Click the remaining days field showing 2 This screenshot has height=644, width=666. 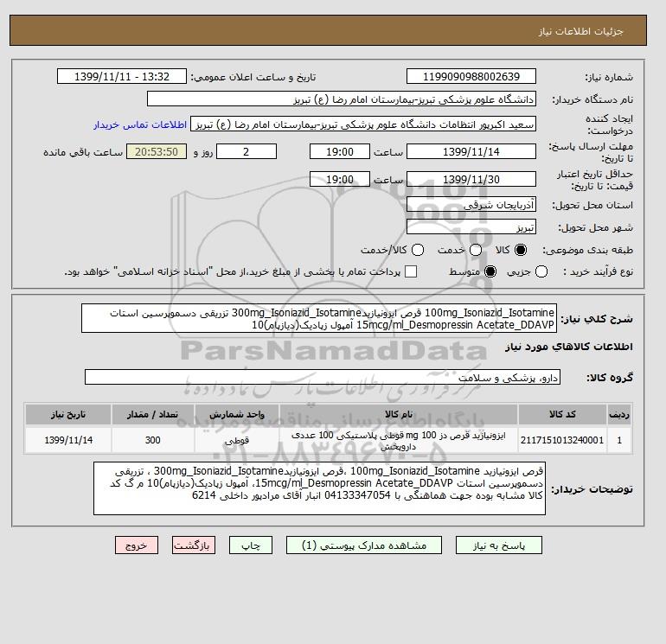(247, 151)
